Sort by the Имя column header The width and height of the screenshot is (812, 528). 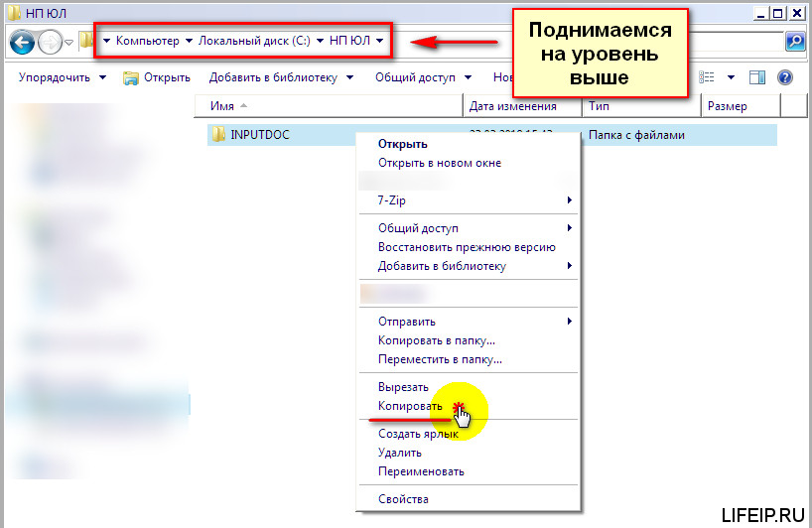tap(329, 106)
